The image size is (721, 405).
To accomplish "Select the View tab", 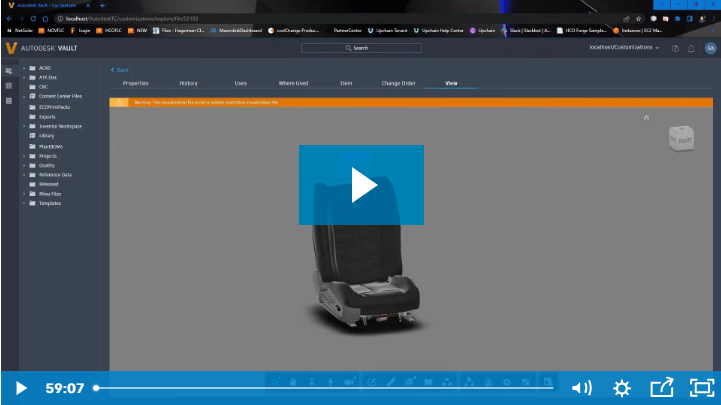I will click(x=451, y=83).
